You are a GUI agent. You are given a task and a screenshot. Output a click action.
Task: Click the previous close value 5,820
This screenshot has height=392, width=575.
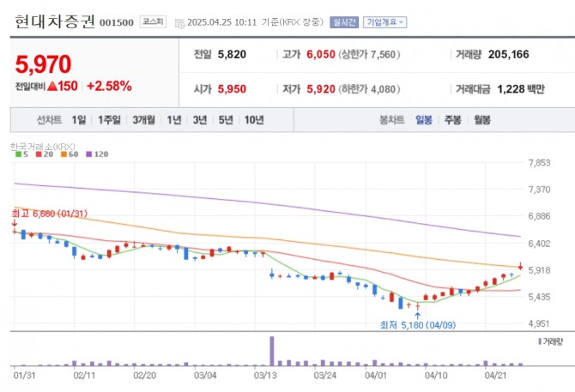(x=232, y=55)
